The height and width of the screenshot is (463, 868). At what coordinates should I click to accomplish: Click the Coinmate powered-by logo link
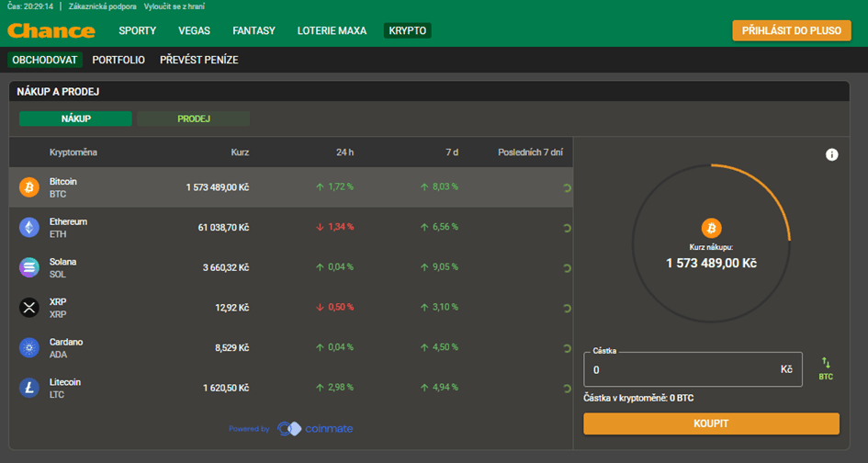pos(315,429)
